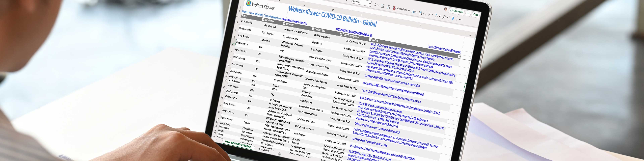Open the ellipsis menu next to Comments
Image resolution: width=644 pixels, height=161 pixels.
click(x=468, y=13)
